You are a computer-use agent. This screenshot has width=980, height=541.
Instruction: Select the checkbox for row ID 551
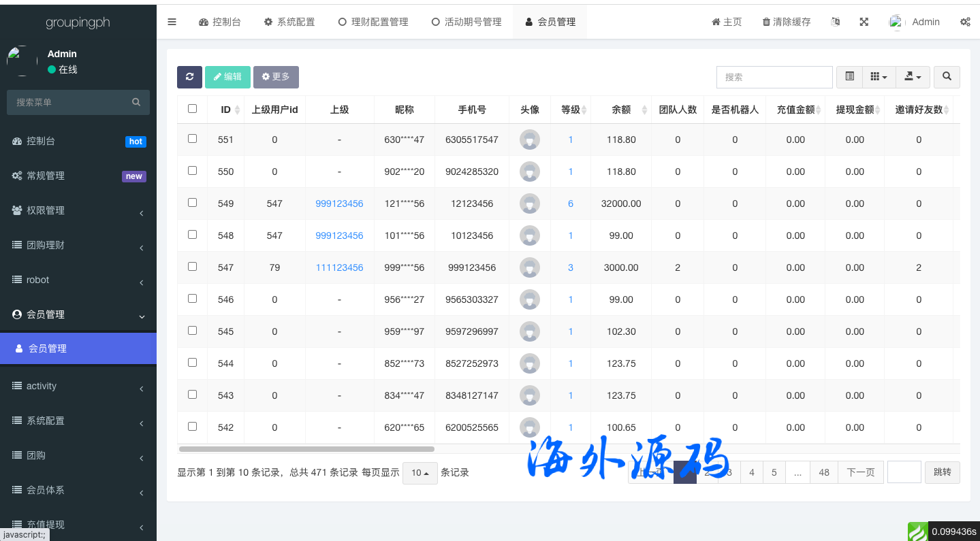point(192,139)
